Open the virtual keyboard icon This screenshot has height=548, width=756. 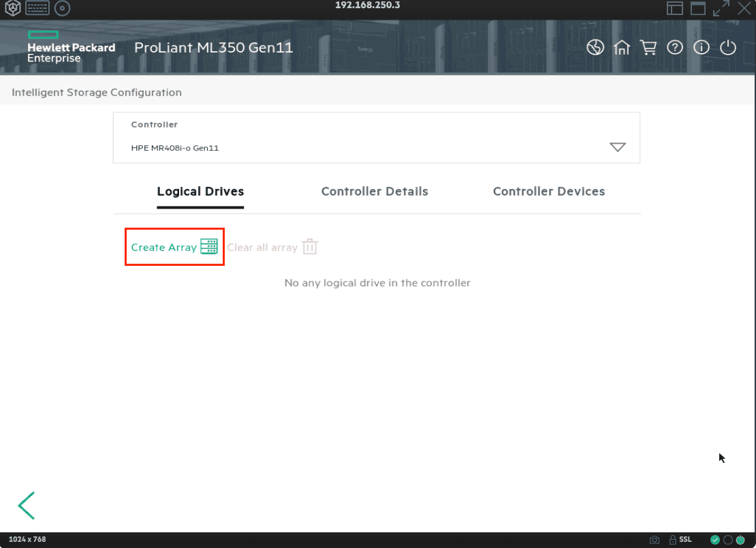[37, 8]
